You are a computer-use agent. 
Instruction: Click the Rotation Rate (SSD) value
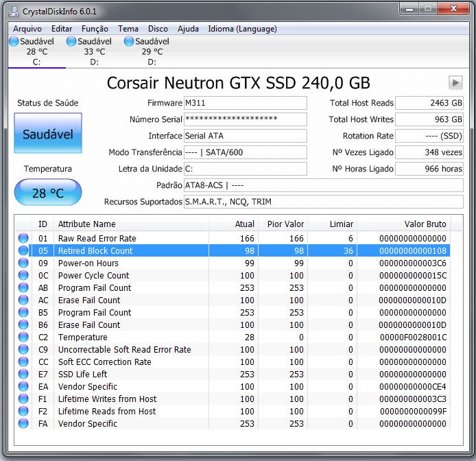pyautogui.click(x=429, y=136)
